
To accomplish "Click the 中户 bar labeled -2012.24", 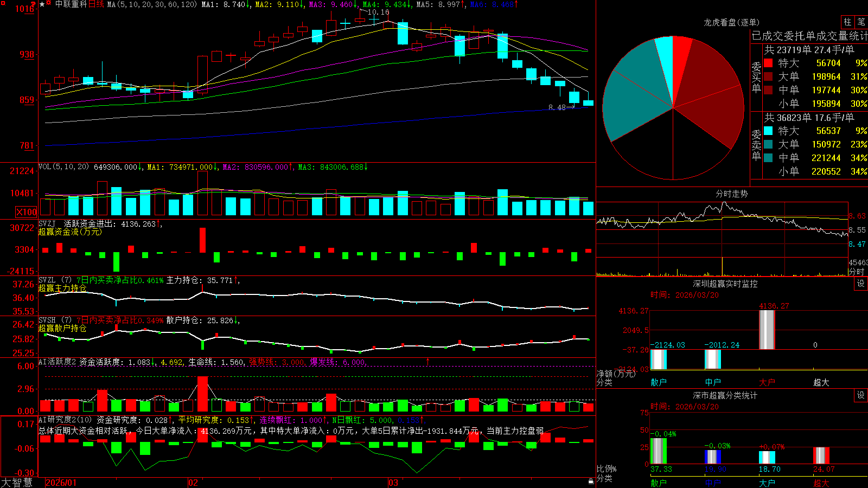I will [712, 359].
